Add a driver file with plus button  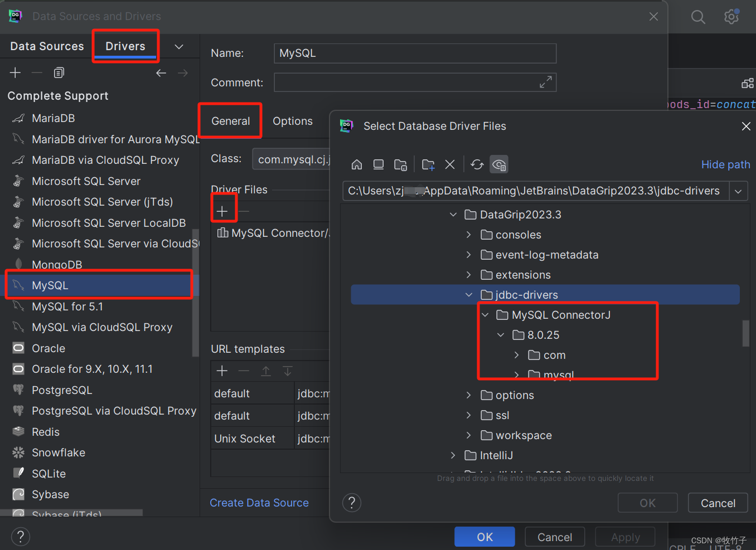222,211
